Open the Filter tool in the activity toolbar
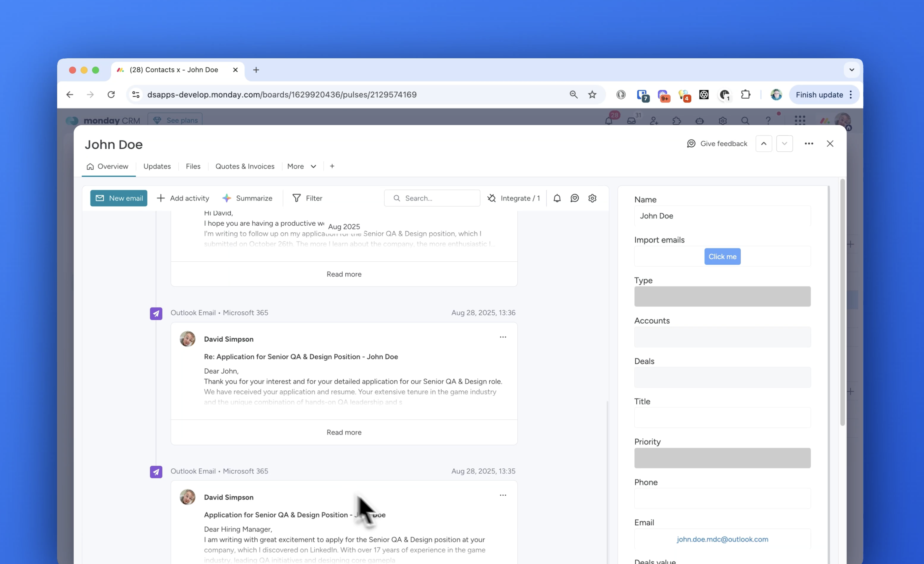The height and width of the screenshot is (564, 924). coord(307,198)
